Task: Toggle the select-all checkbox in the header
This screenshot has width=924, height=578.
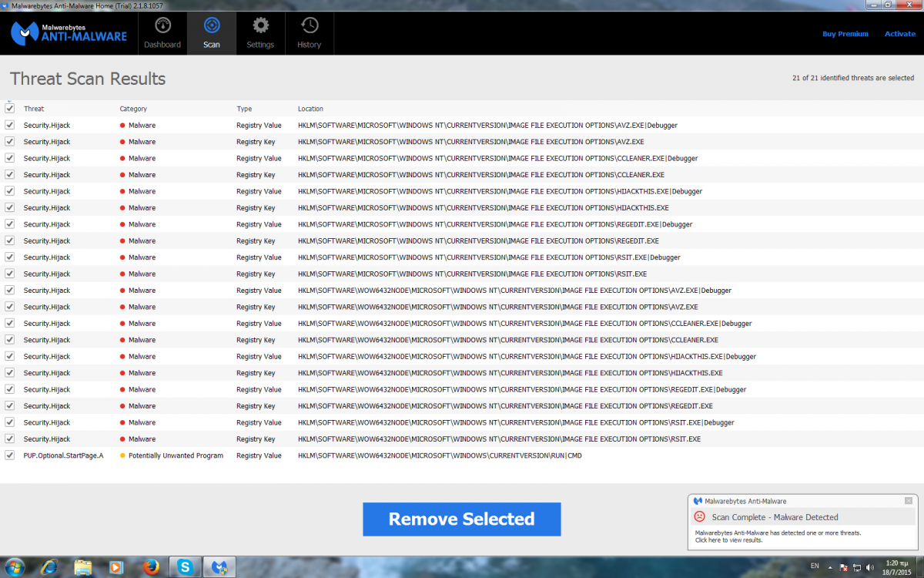Action: point(10,109)
